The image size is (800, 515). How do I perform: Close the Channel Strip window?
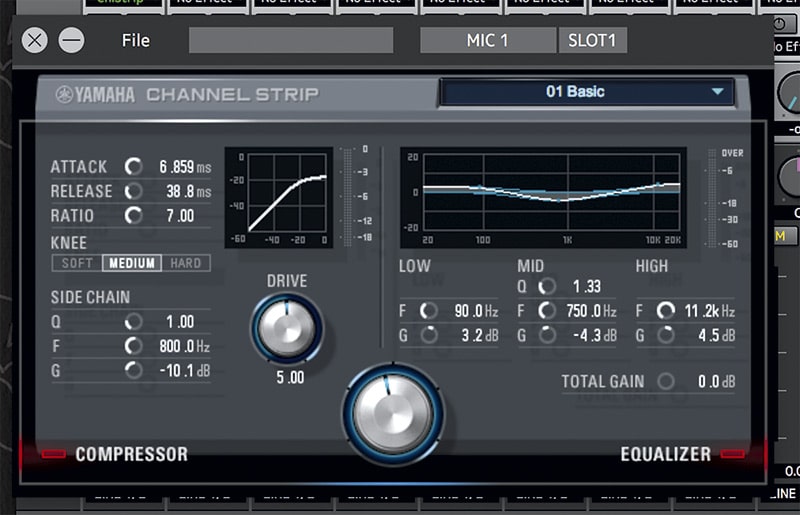(35, 40)
